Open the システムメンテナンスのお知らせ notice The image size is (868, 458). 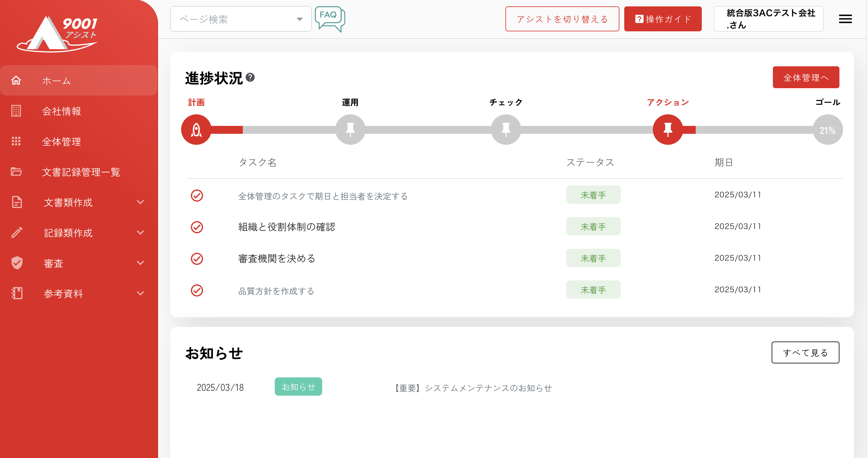473,388
